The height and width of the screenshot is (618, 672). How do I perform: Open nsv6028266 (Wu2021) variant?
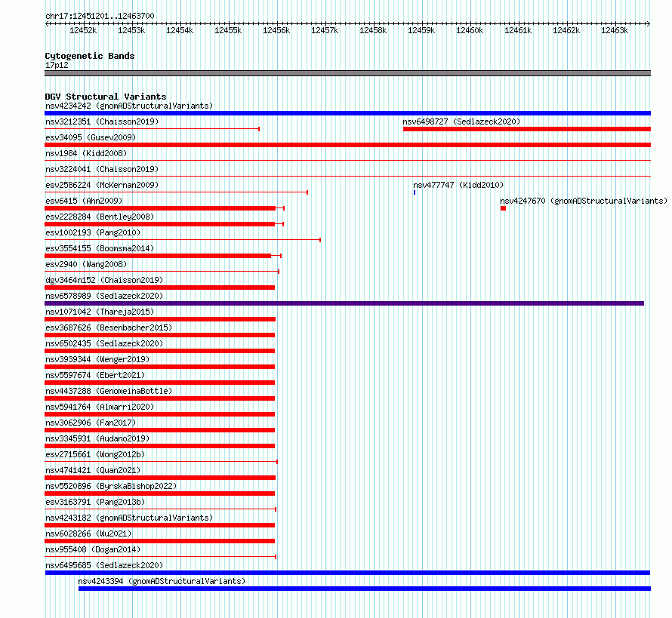(88, 533)
